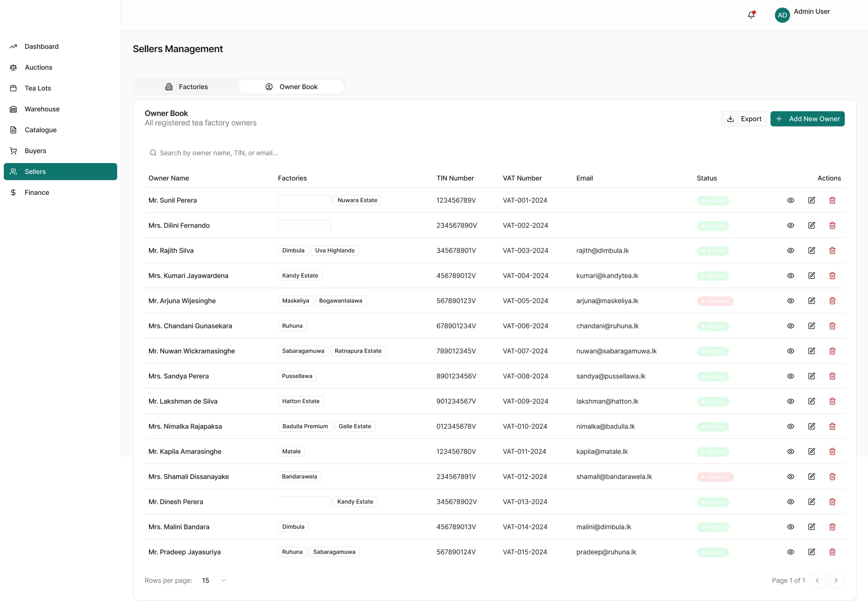
Task: Delete Mr. Dinesh Perera's entry
Action: click(x=832, y=502)
